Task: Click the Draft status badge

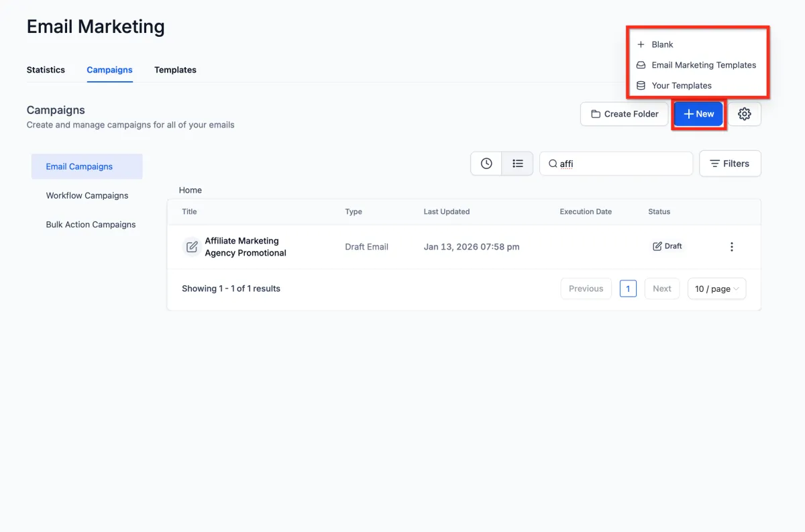Action: pos(667,246)
